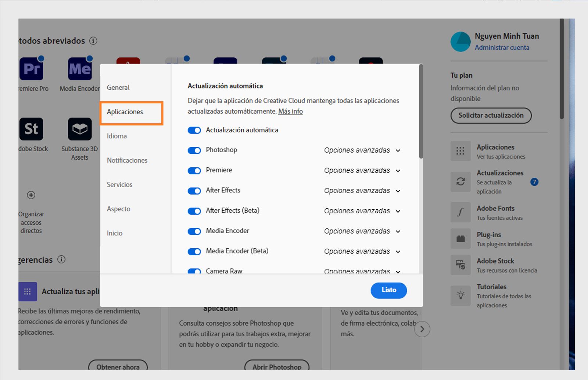The image size is (588, 380).
Task: Select the Idioma settings section
Action: pyautogui.click(x=116, y=136)
